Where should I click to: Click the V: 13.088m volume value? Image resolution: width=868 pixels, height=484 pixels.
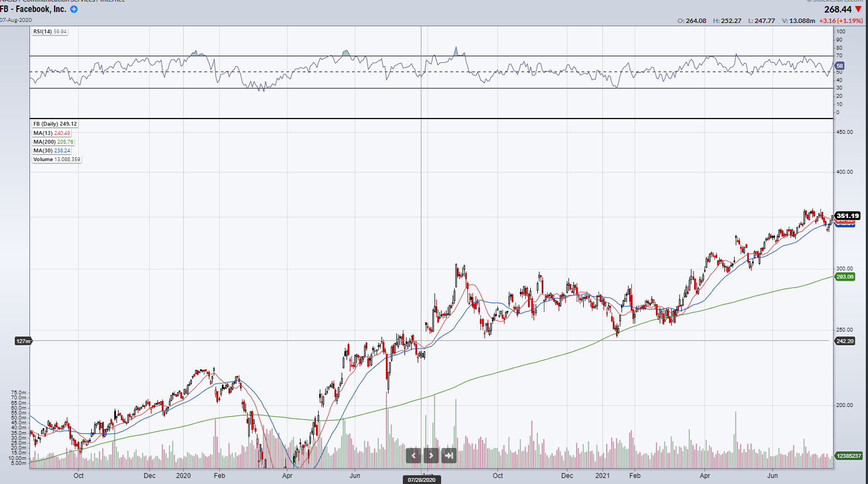798,21
